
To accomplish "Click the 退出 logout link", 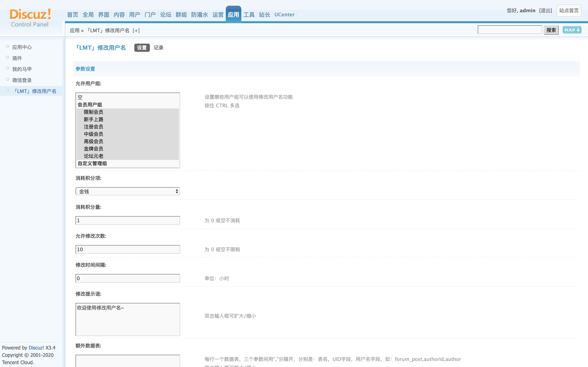I will pyautogui.click(x=546, y=10).
